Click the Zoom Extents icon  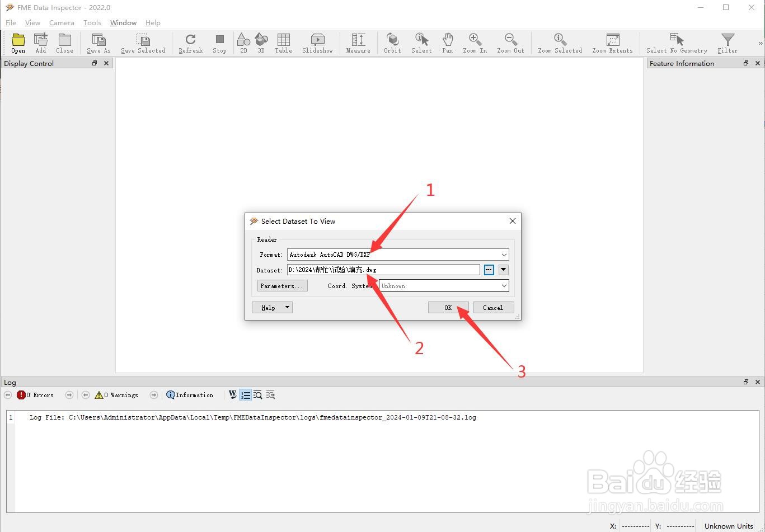(x=612, y=43)
